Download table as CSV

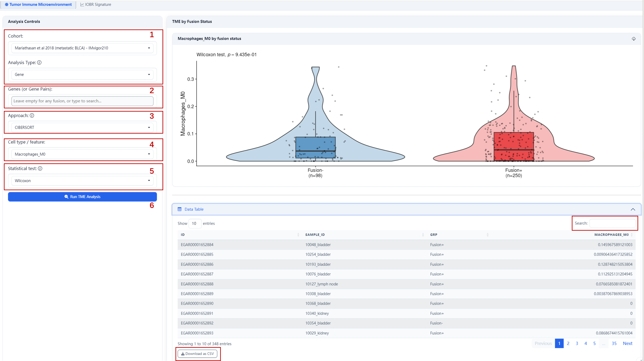[198, 354]
